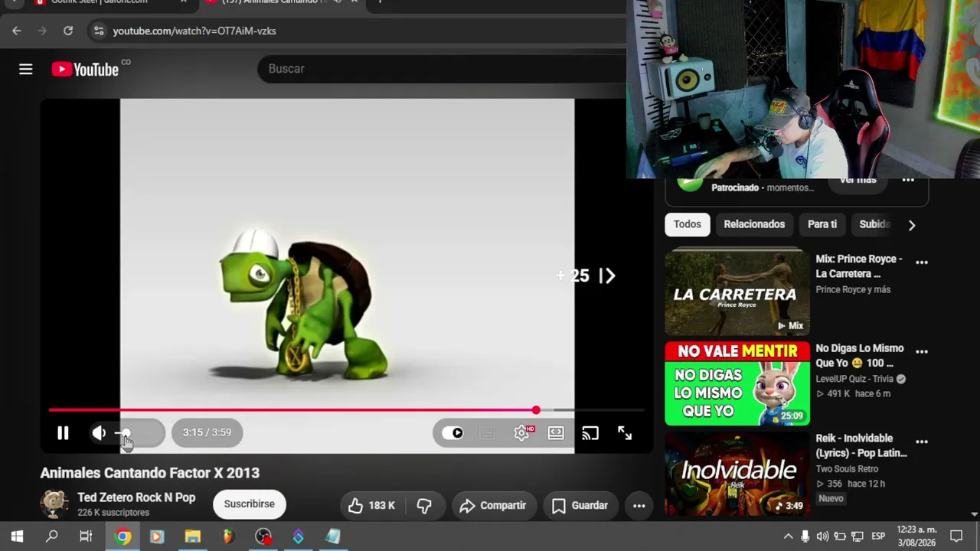Select the Todos filter chip
Viewport: 980px width, 551px height.
688,224
